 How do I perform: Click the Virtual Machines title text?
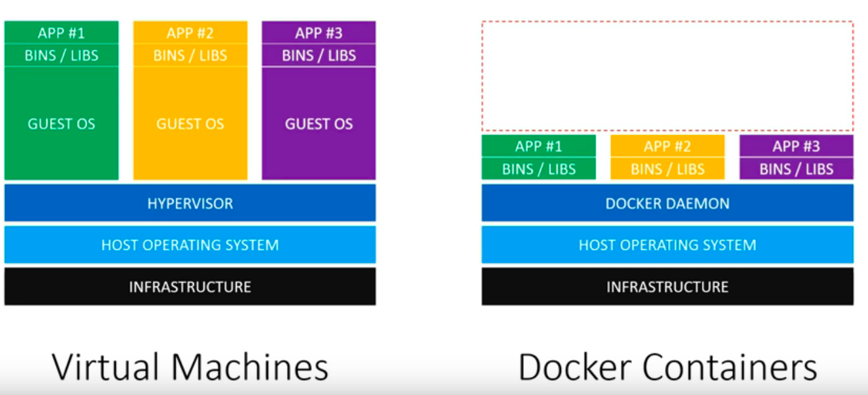click(189, 366)
